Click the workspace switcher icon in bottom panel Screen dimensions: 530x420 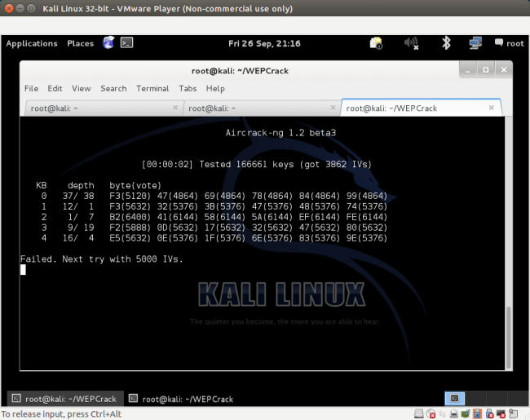[455, 399]
